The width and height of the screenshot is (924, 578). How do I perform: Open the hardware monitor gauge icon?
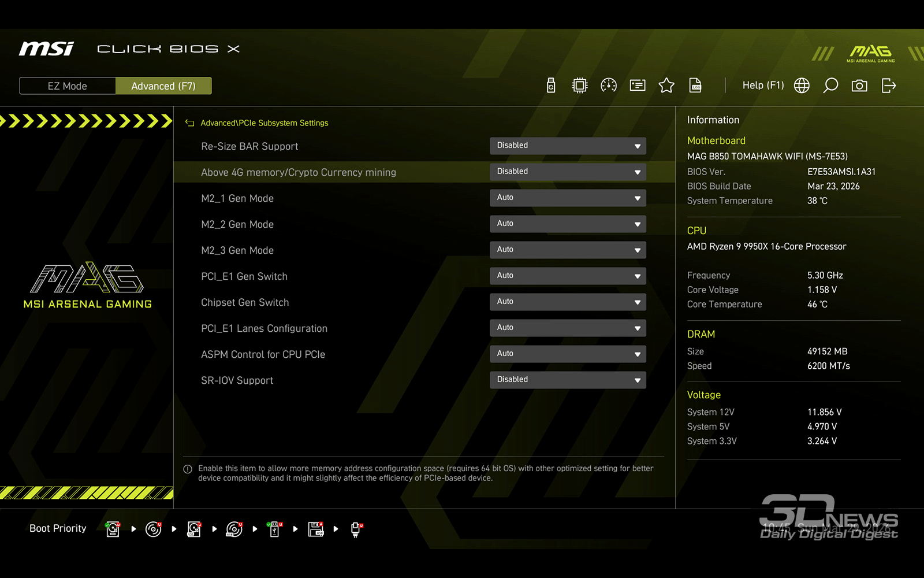pos(609,86)
